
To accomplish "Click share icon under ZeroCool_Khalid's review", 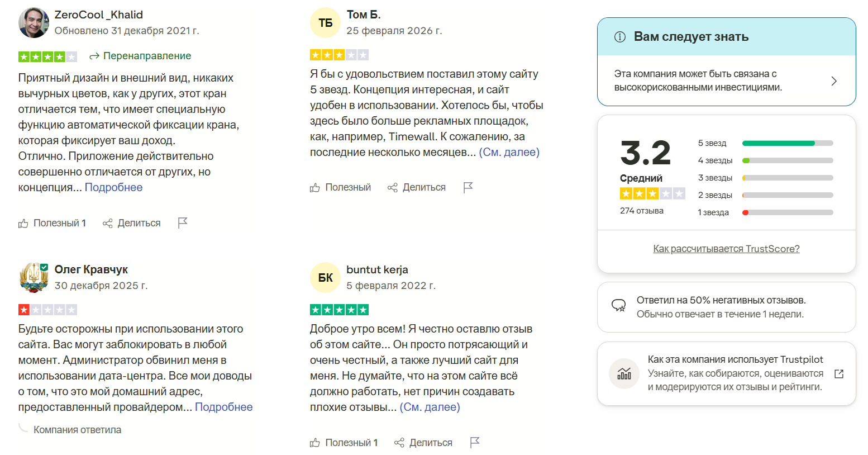I will point(108,224).
